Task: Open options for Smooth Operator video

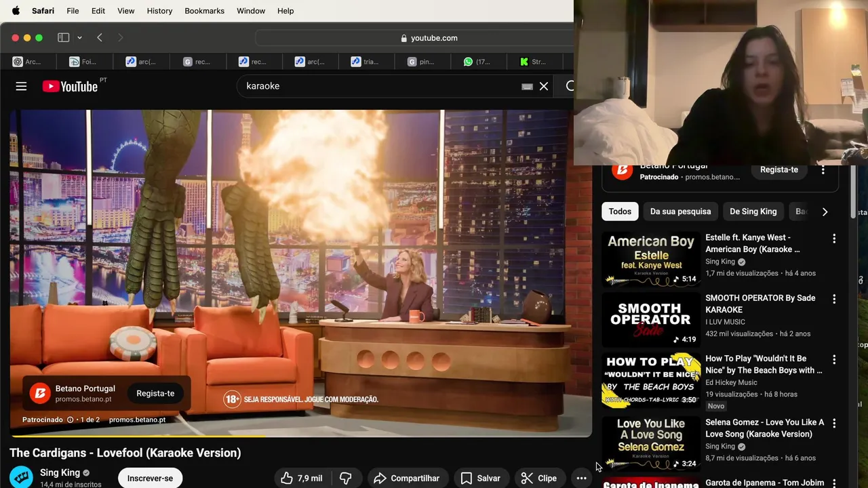Action: tap(834, 299)
